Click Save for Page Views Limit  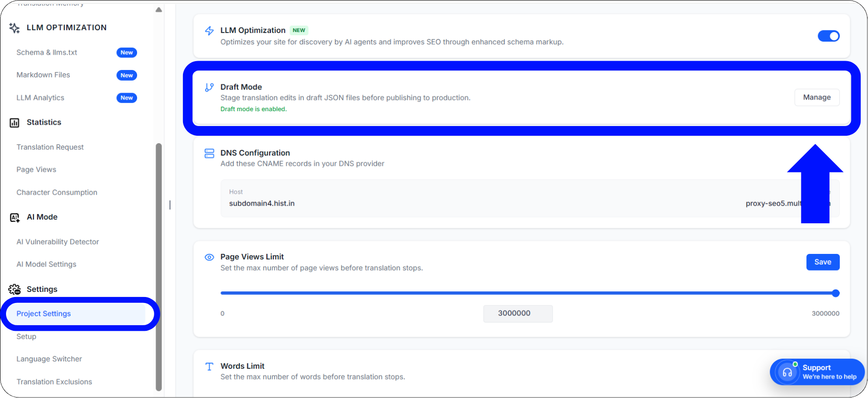(x=823, y=262)
